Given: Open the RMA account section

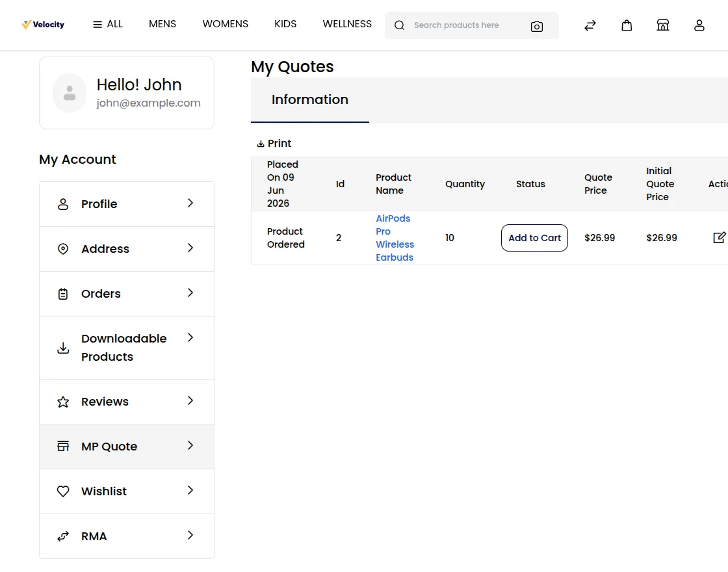Looking at the screenshot, I should (127, 536).
